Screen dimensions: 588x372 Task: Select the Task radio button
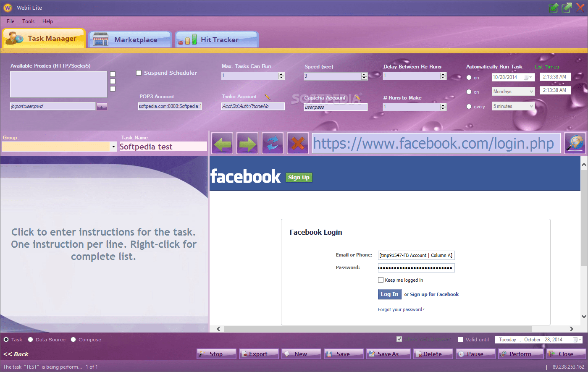coord(6,339)
